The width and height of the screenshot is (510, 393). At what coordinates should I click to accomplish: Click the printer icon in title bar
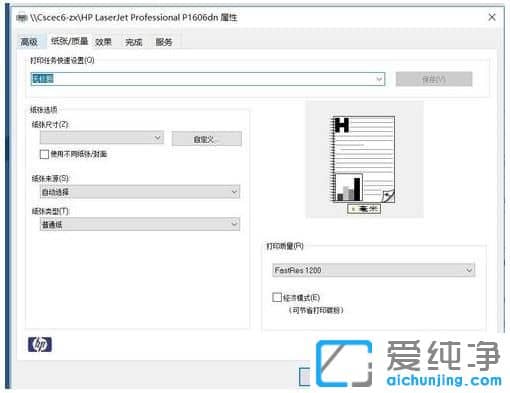pos(21,17)
